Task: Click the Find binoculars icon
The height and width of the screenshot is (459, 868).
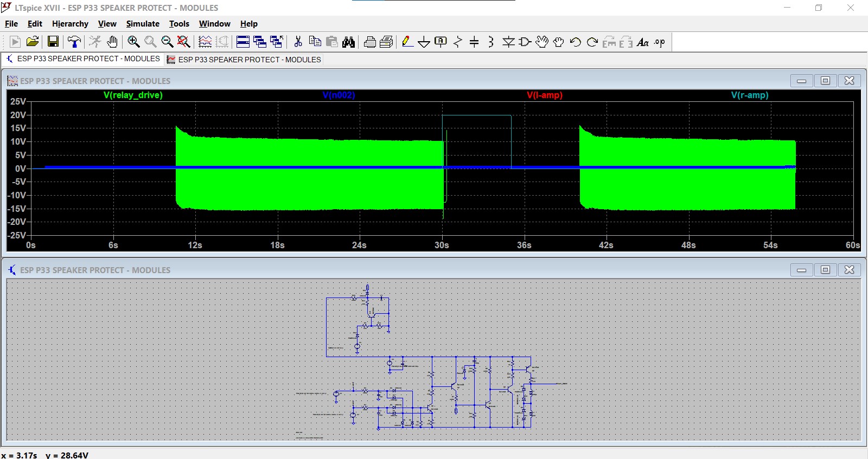Action: pos(348,42)
